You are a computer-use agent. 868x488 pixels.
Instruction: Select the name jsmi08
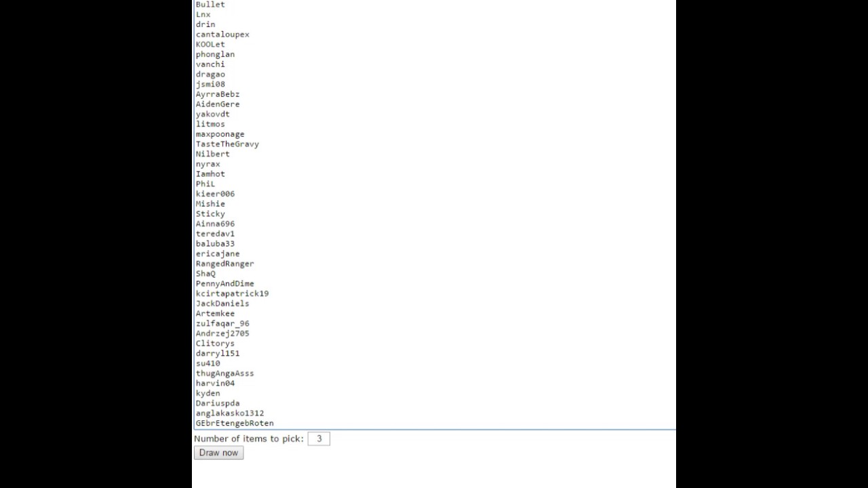click(210, 84)
